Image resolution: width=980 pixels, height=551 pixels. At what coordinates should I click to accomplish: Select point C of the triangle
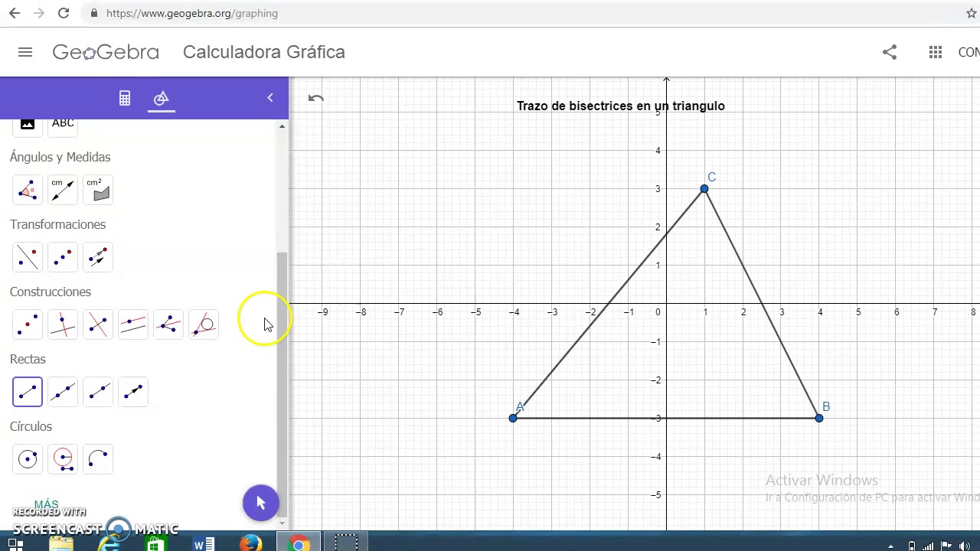pos(704,188)
